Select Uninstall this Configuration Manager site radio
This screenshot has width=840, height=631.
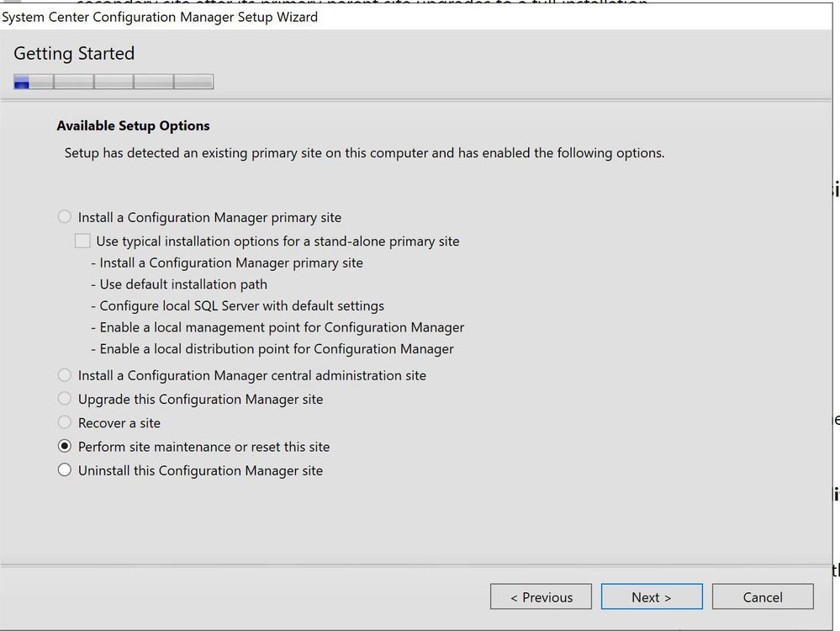click(x=64, y=470)
